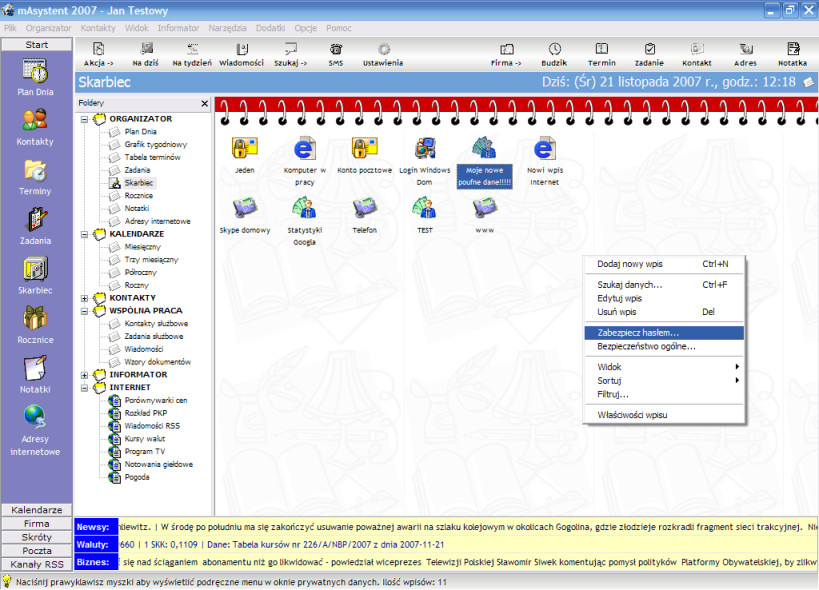
Task: Select 'Rozkład PKP' in folder tree
Action: click(x=146, y=413)
